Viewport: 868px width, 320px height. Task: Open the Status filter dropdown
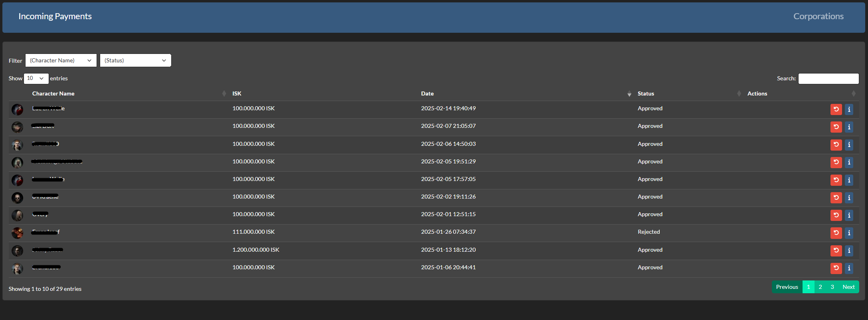pos(135,60)
